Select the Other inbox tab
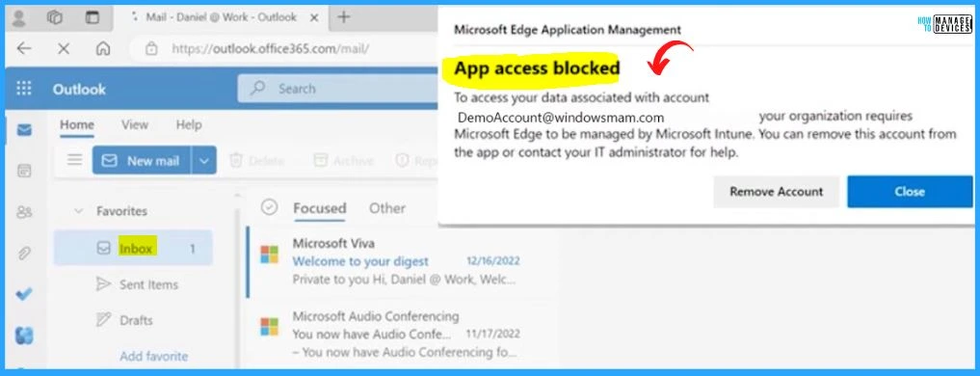This screenshot has width=980, height=376. click(x=386, y=208)
